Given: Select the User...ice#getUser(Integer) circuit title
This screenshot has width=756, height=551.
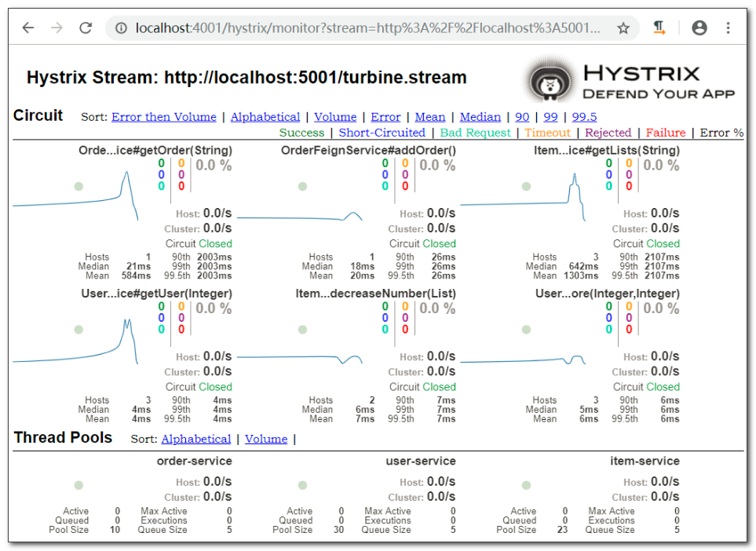Looking at the screenshot, I should point(157,294).
